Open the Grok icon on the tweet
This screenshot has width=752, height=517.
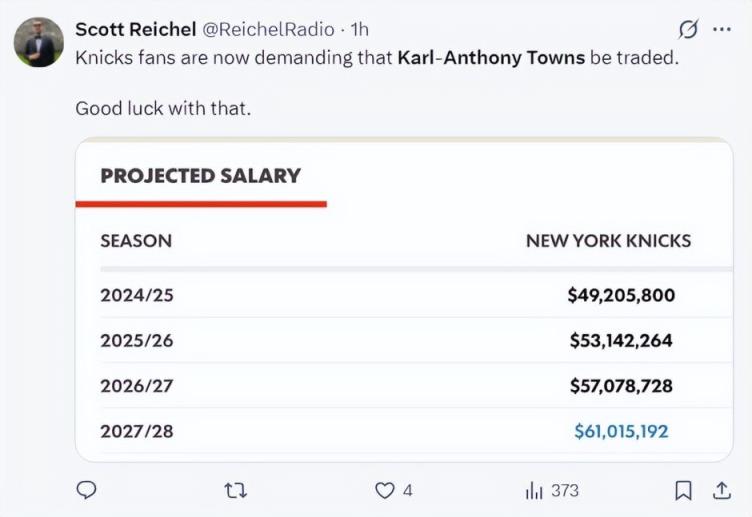click(x=688, y=29)
